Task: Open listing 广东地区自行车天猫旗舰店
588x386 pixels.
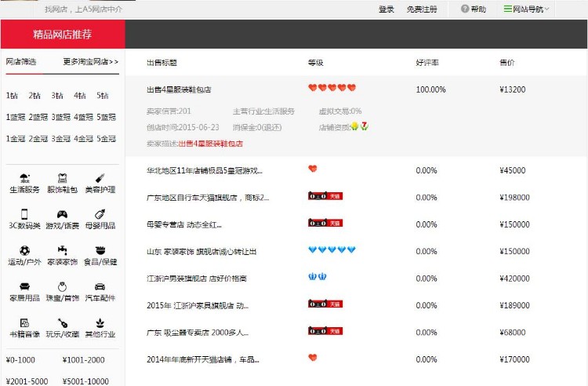Action: click(208, 197)
